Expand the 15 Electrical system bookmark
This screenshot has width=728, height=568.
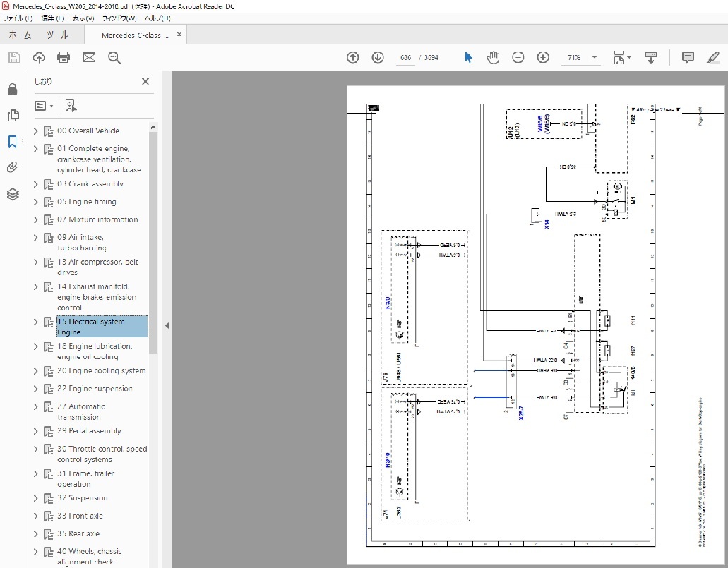pyautogui.click(x=36, y=322)
